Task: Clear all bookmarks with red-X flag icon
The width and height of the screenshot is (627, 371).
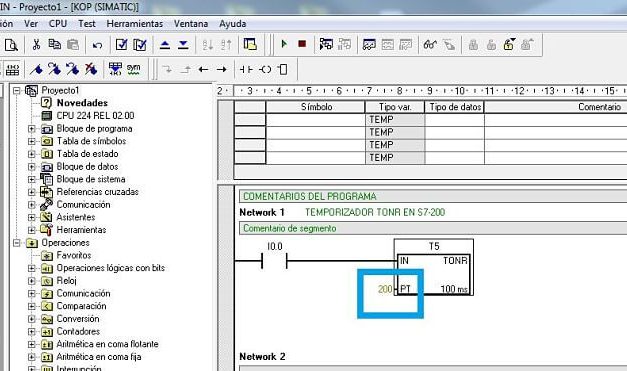Action: coord(91,69)
